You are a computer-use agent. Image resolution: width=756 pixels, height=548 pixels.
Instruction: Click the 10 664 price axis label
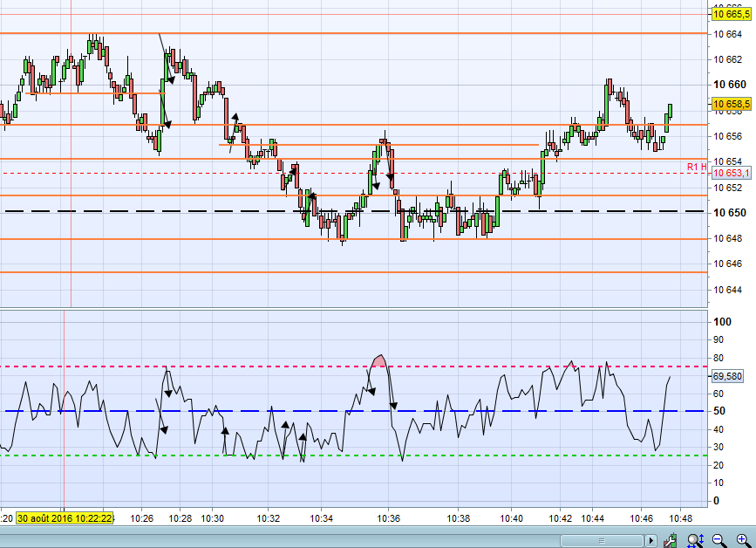pyautogui.click(x=727, y=34)
